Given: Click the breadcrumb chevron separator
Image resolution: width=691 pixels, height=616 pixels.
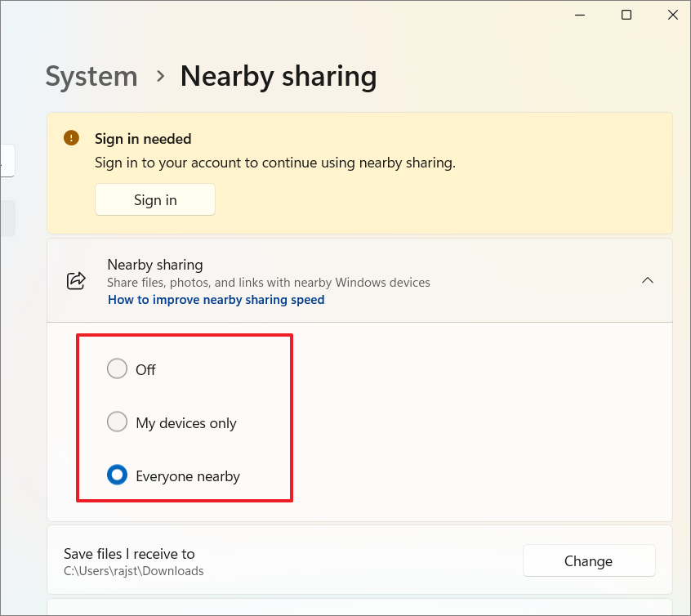Looking at the screenshot, I should [160, 76].
